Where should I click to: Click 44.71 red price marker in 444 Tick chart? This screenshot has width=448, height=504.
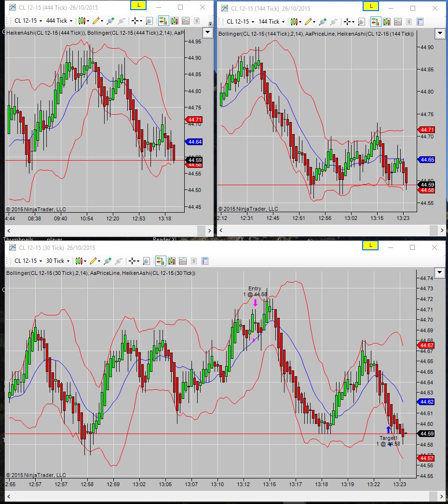pyautogui.click(x=194, y=120)
